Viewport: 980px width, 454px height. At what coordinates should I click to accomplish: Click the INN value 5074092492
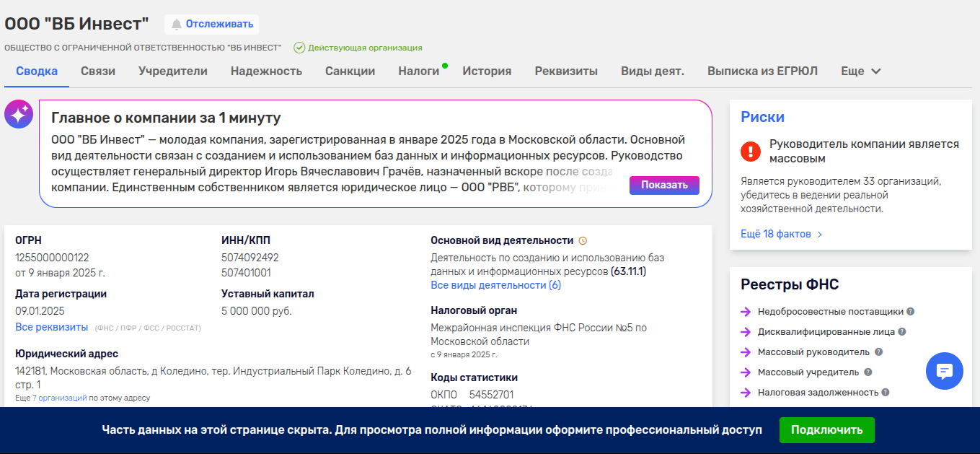[x=250, y=257]
